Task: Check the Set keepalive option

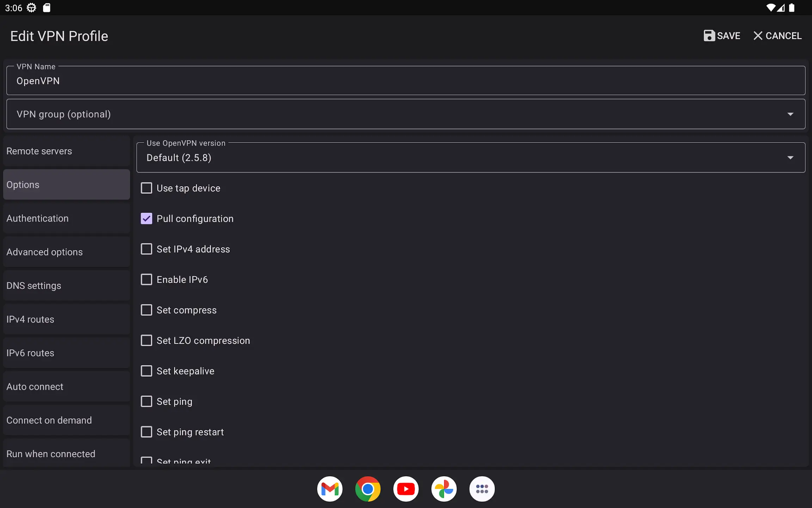Action: click(x=147, y=371)
